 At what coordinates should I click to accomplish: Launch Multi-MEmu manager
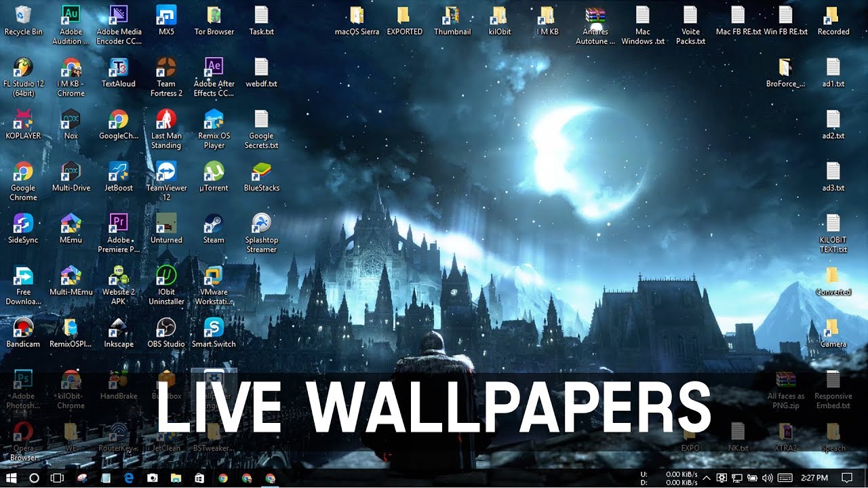(71, 281)
